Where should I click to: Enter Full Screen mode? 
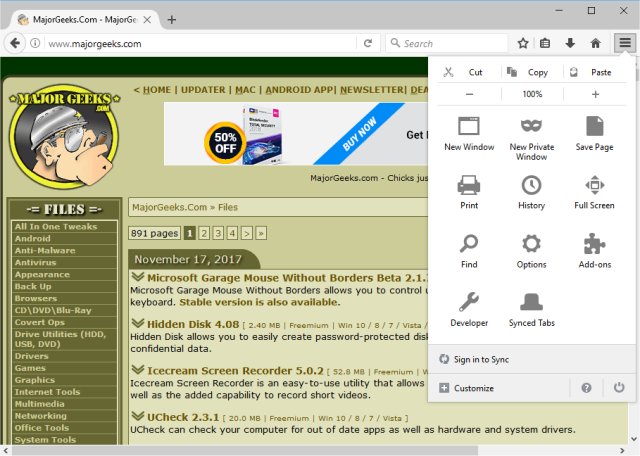[x=594, y=192]
